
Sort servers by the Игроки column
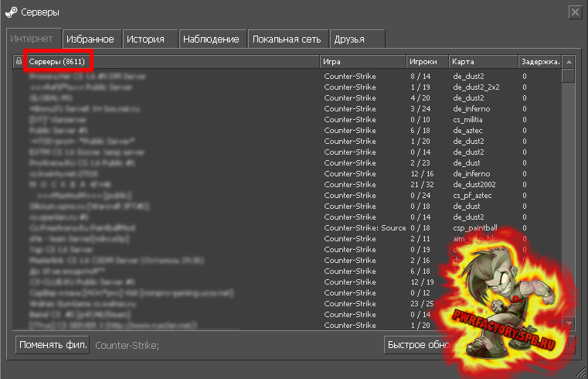tap(427, 61)
